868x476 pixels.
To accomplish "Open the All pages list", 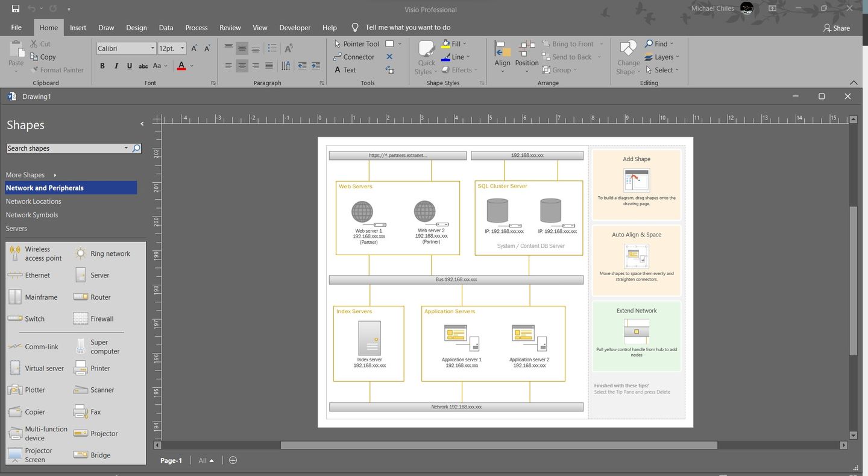I will click(x=206, y=460).
